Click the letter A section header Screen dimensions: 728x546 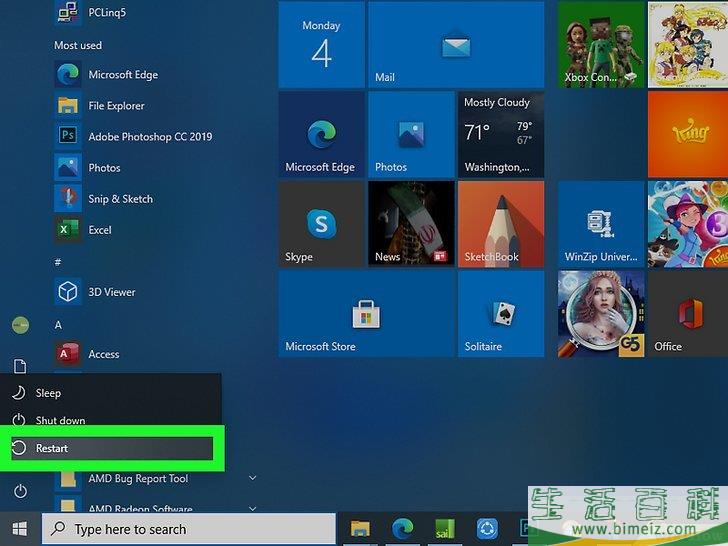[x=58, y=325]
